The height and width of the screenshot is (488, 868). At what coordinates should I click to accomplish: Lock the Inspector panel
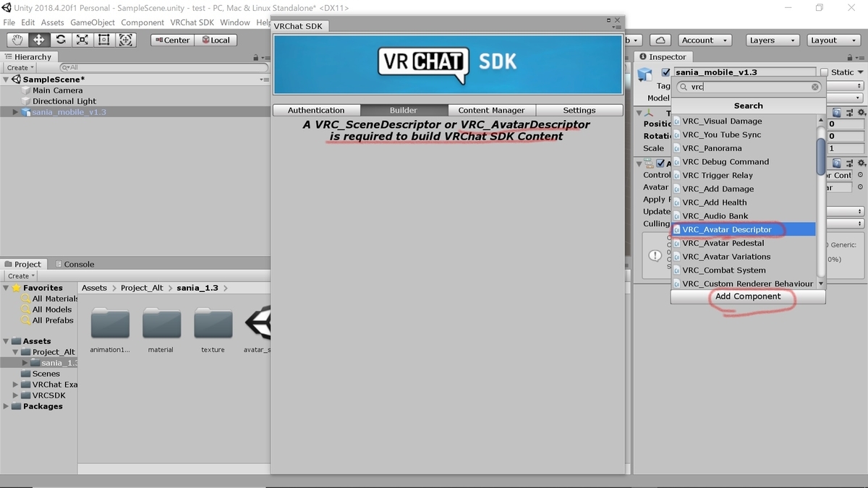click(x=851, y=57)
